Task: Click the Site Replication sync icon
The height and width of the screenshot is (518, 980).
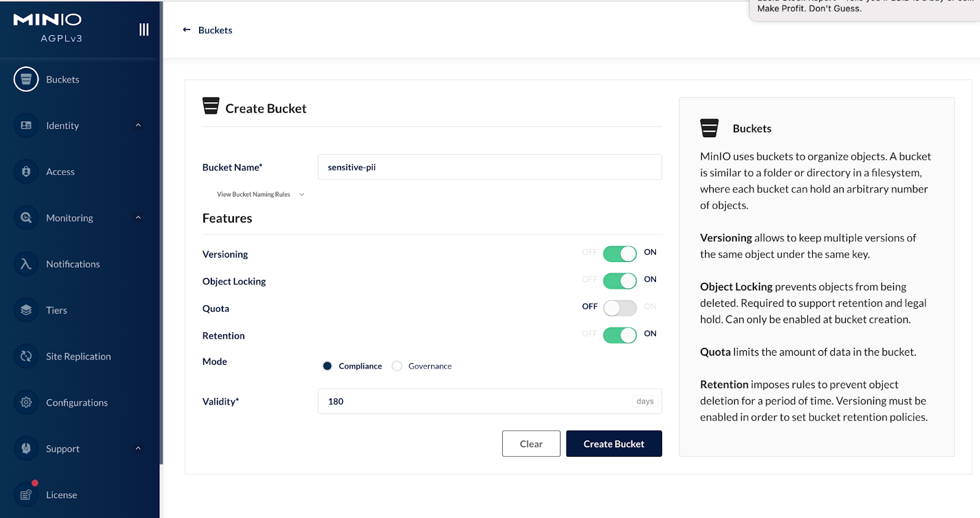Action: tap(26, 356)
